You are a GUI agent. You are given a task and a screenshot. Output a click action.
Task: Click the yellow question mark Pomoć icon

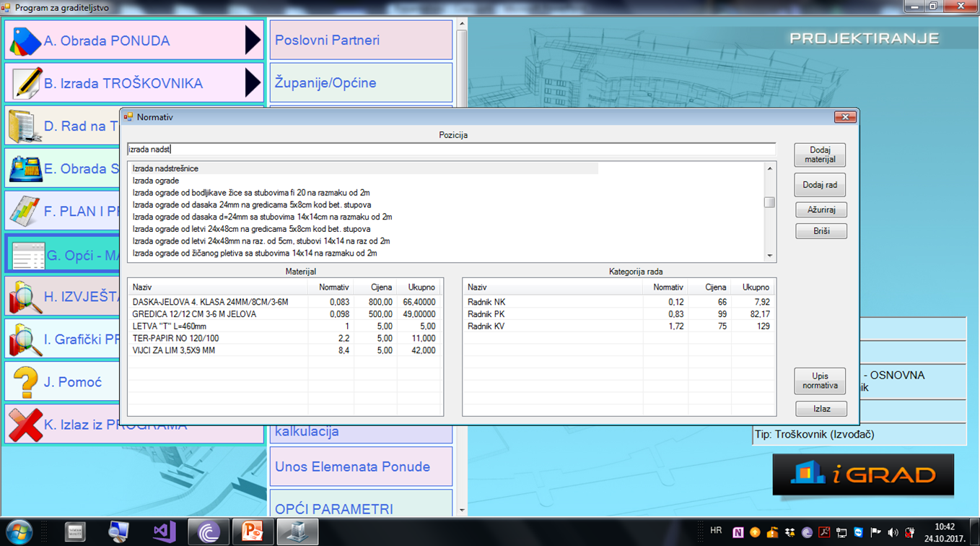[x=25, y=382]
